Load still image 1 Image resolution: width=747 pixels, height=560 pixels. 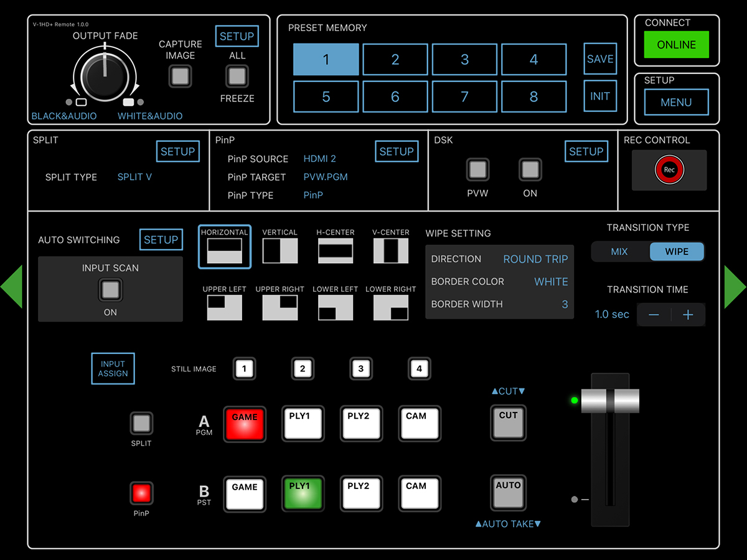[x=244, y=369]
